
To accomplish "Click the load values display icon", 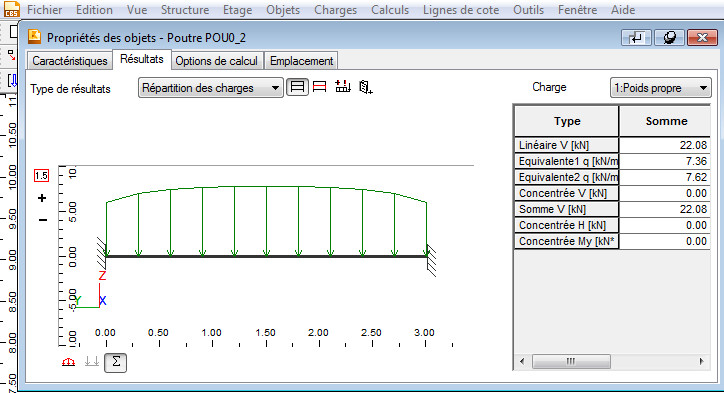I will coord(343,86).
